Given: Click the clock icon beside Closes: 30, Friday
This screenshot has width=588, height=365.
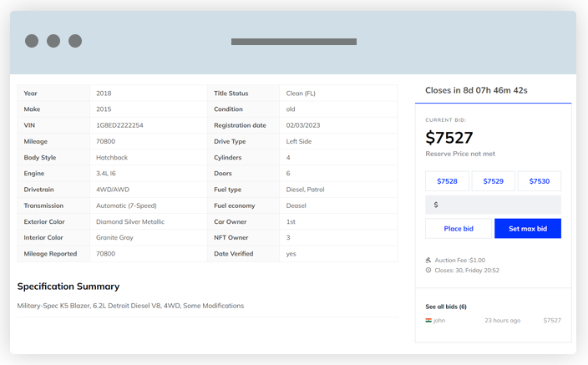Looking at the screenshot, I should (428, 270).
